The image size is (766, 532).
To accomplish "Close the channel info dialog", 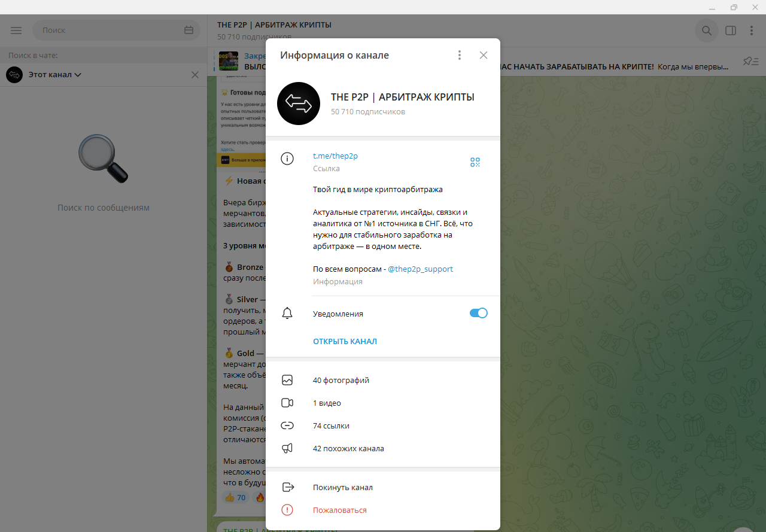I will 484,55.
